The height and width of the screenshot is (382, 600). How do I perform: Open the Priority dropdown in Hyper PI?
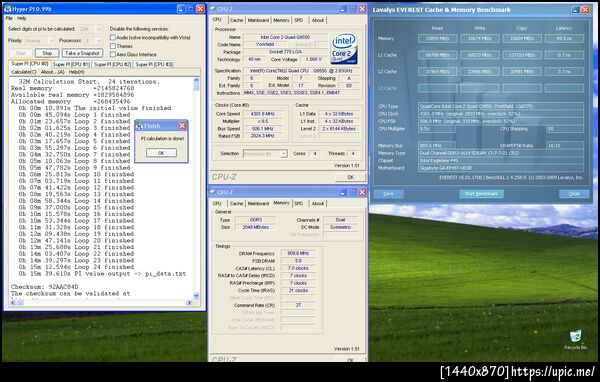coord(40,41)
